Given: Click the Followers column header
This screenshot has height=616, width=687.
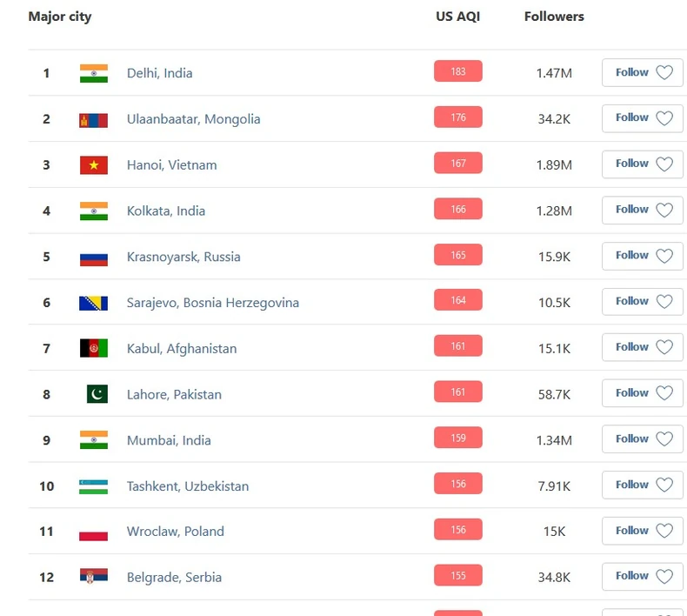Looking at the screenshot, I should pyautogui.click(x=554, y=17).
